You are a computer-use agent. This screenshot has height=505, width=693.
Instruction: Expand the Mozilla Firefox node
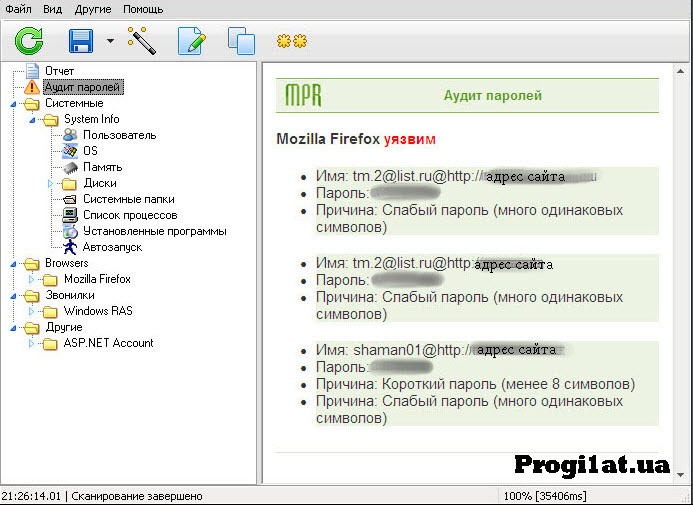pos(31,279)
